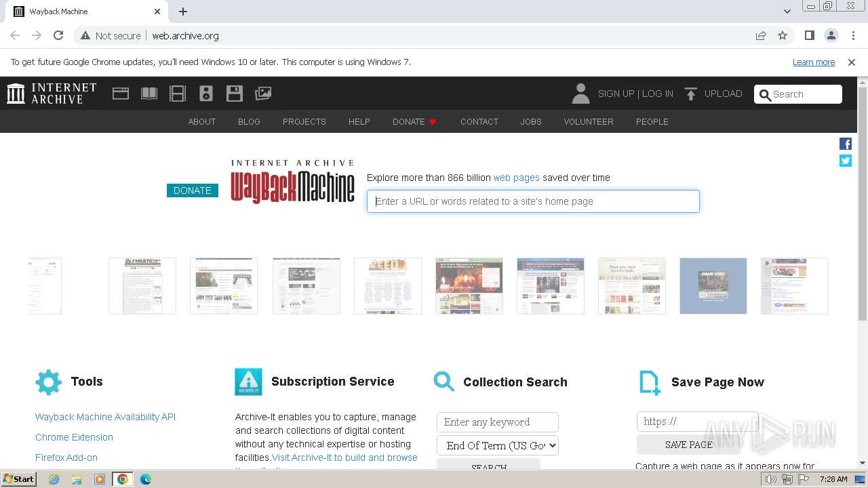Click the volume tray icon

coord(770,479)
